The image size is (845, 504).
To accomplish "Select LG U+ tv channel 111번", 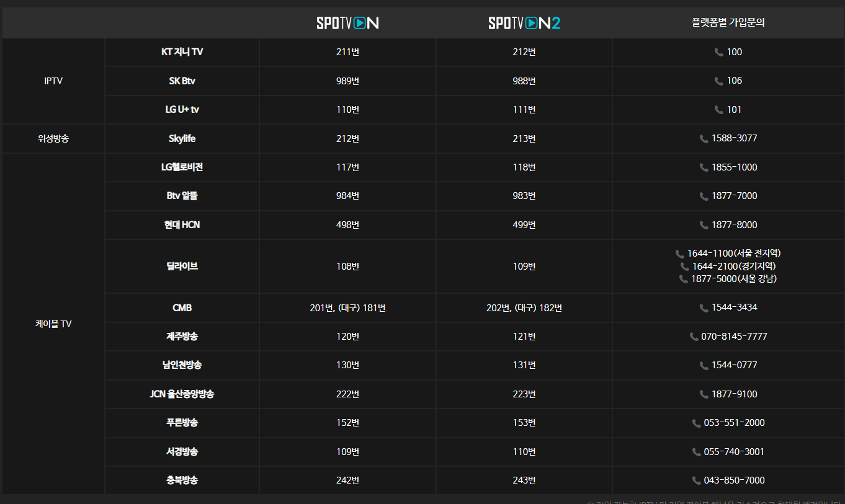I will 524,110.
